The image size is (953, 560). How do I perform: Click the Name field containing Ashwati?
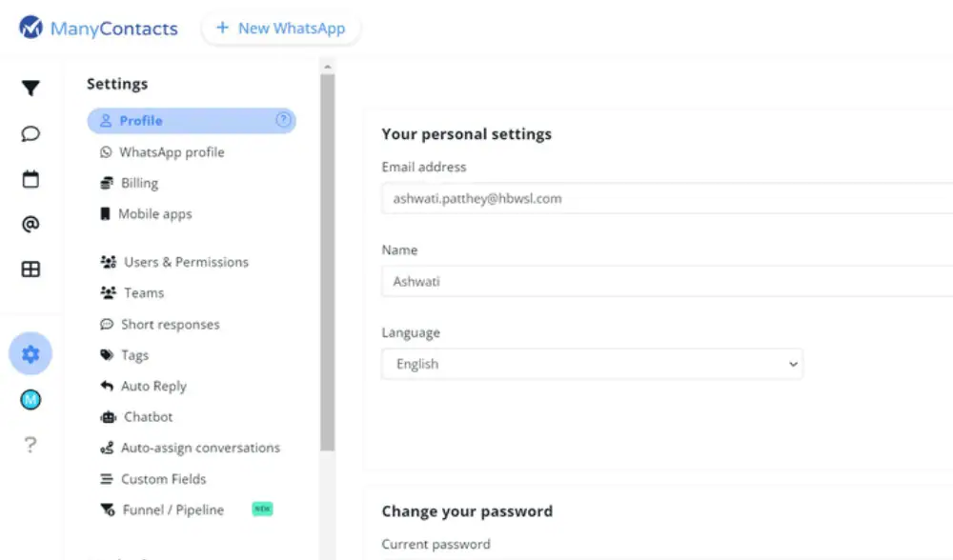(x=667, y=282)
